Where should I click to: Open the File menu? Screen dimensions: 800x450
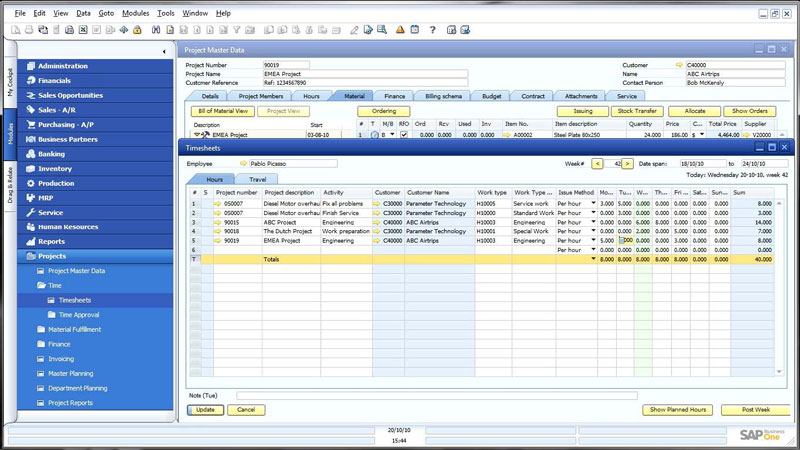pos(20,13)
